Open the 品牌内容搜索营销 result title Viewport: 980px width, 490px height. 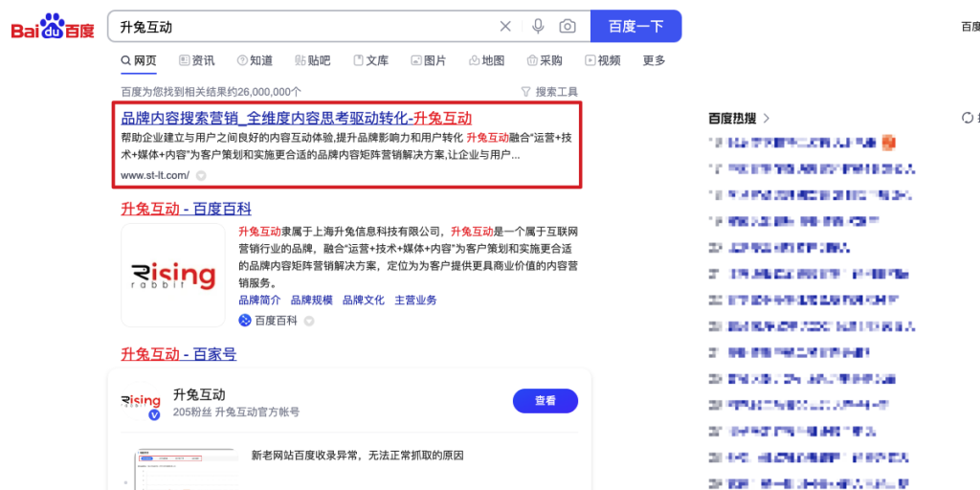(x=297, y=118)
